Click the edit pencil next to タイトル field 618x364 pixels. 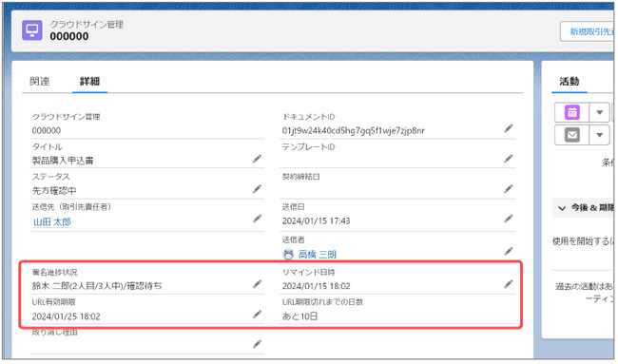tap(258, 159)
